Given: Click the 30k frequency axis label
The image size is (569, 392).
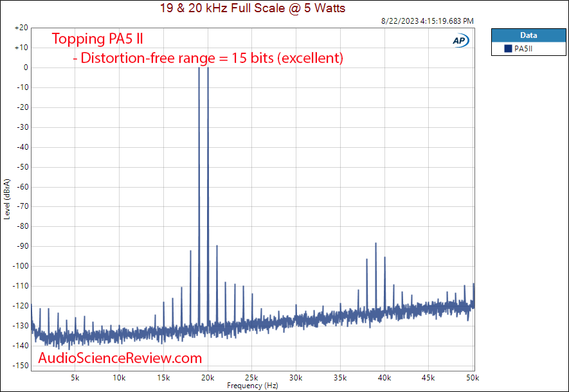Looking at the screenshot, I should 296,378.
